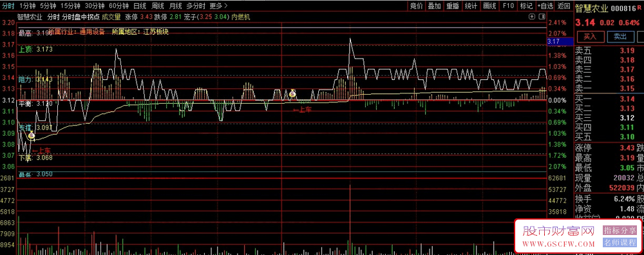
Task: Click the first 上车 money-bag marker near 3.09
Action: pyautogui.click(x=32, y=135)
